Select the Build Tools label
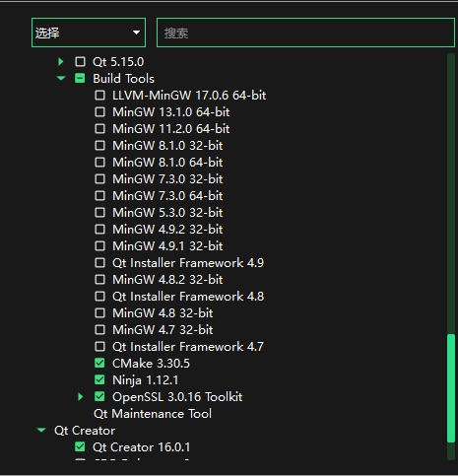The width and height of the screenshot is (458, 476). click(x=123, y=78)
